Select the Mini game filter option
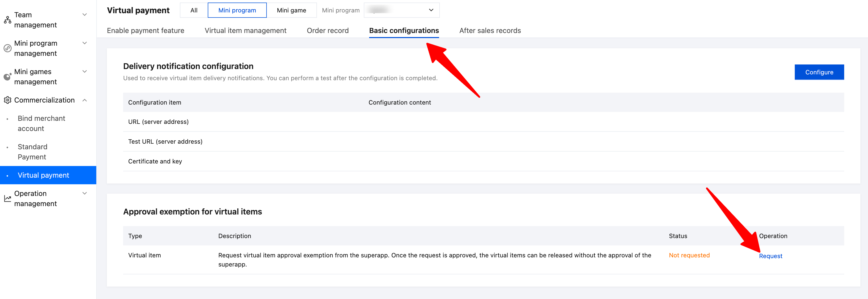Image resolution: width=868 pixels, height=299 pixels. point(291,10)
